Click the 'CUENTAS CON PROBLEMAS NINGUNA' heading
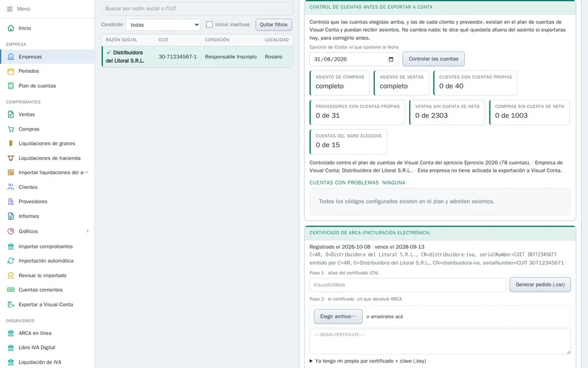The width and height of the screenshot is (588, 368). [x=357, y=183]
